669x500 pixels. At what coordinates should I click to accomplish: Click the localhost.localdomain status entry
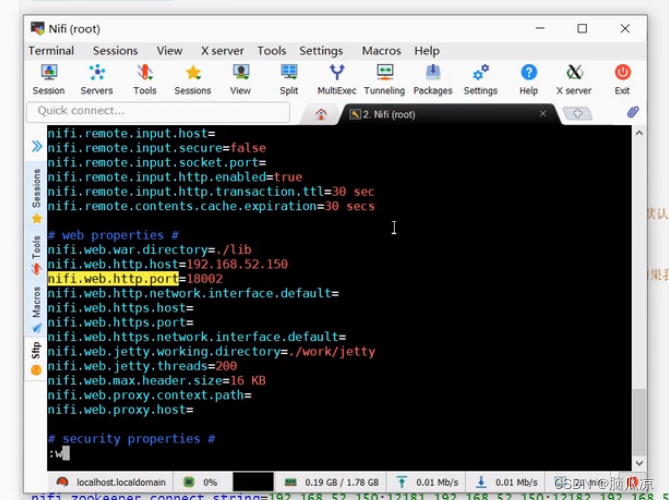pos(111,483)
